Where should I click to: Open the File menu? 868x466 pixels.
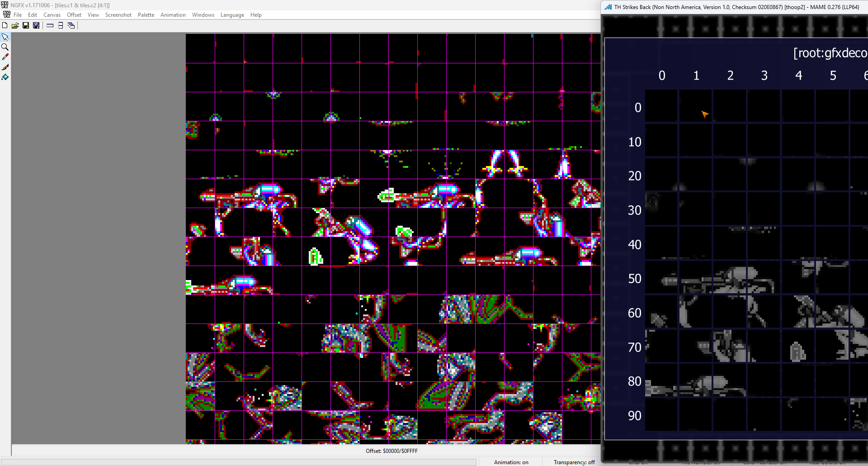[x=18, y=15]
